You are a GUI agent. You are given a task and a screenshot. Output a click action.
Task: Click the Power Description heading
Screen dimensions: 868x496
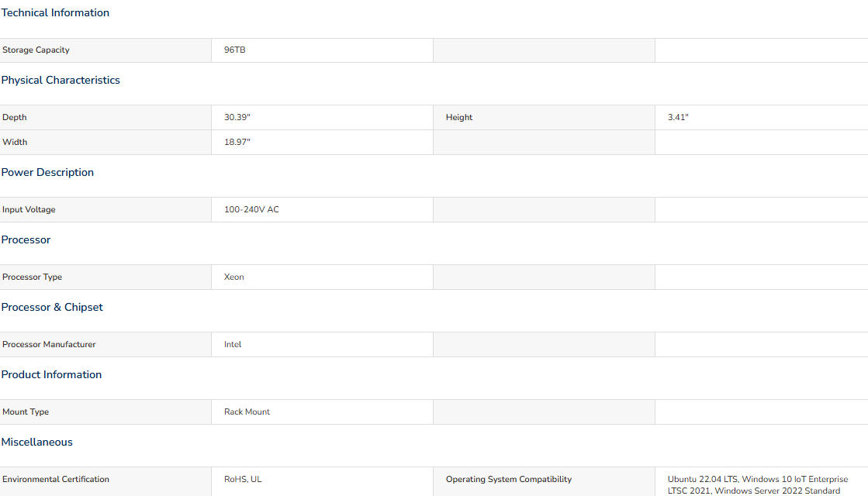point(47,173)
